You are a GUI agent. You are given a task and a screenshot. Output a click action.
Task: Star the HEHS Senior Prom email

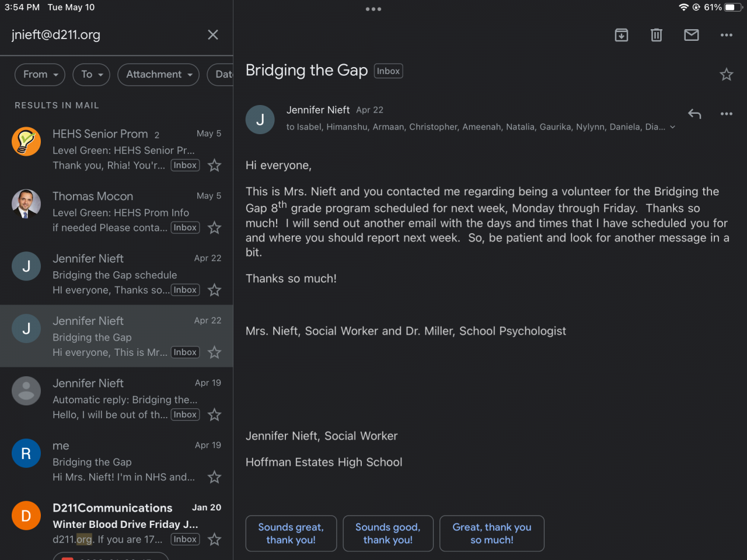click(215, 166)
